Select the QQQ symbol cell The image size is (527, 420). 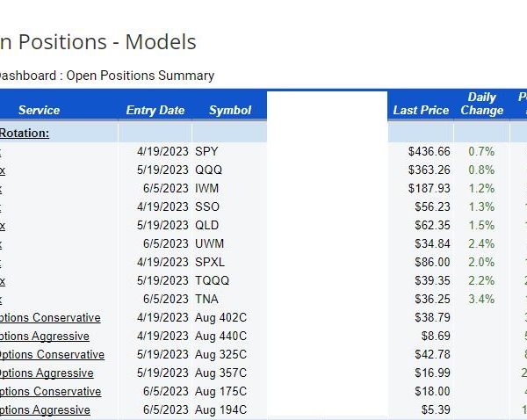pyautogui.click(x=208, y=170)
